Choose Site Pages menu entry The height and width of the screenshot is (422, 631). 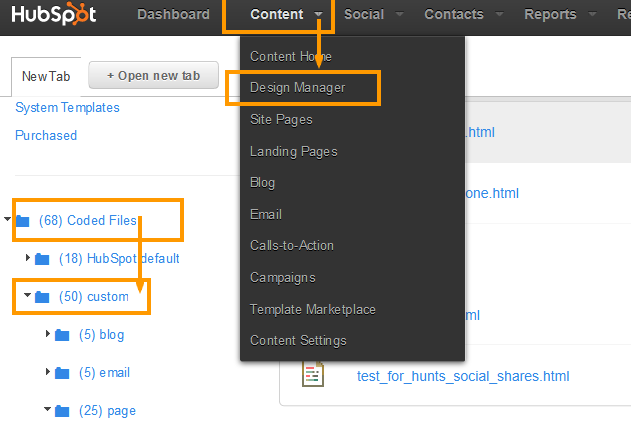281,119
